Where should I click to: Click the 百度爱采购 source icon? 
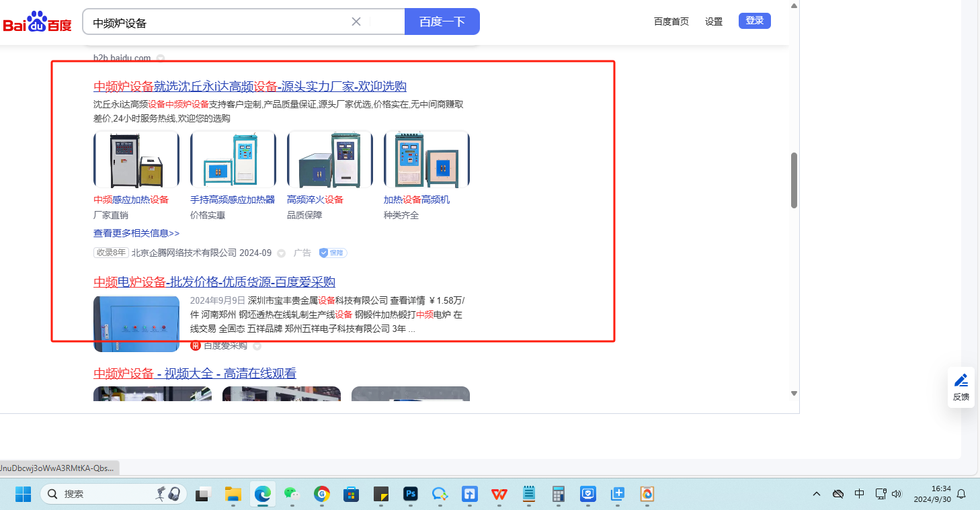196,345
